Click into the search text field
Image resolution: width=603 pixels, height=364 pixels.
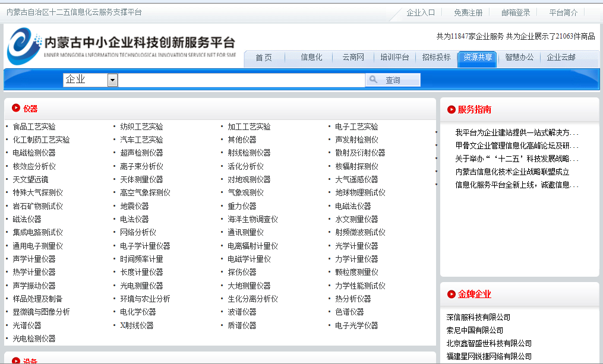pyautogui.click(x=241, y=80)
